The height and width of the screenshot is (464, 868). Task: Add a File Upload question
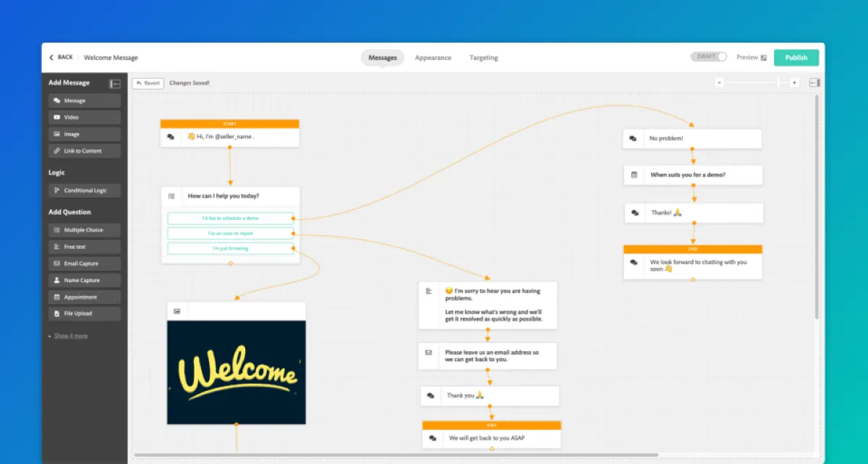(85, 313)
